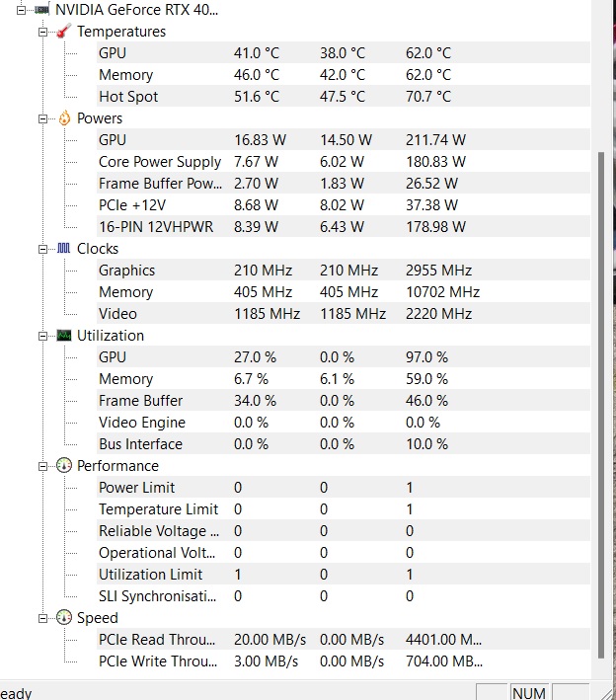Select the Video Engine utilization row
This screenshot has height=700, width=616.
(142, 423)
